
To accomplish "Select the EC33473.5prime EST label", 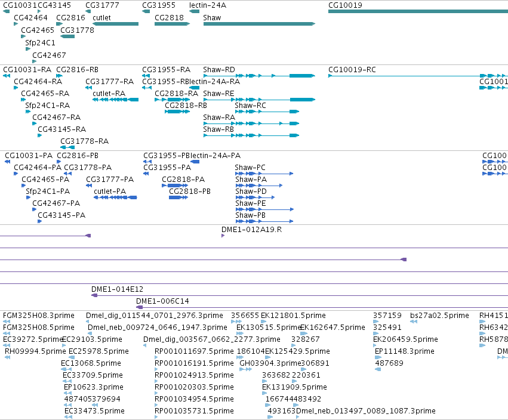I will 94,411.
